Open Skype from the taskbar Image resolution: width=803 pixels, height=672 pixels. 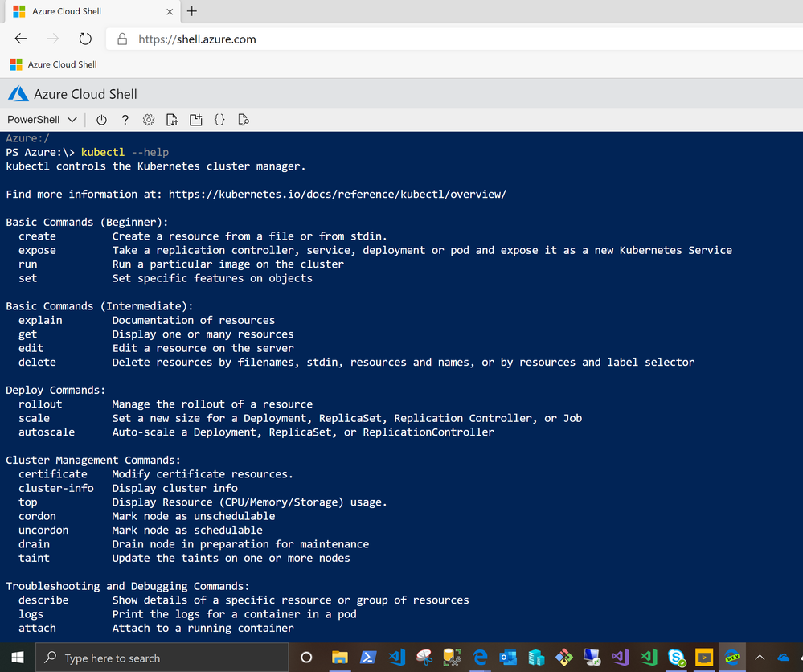tap(676, 658)
